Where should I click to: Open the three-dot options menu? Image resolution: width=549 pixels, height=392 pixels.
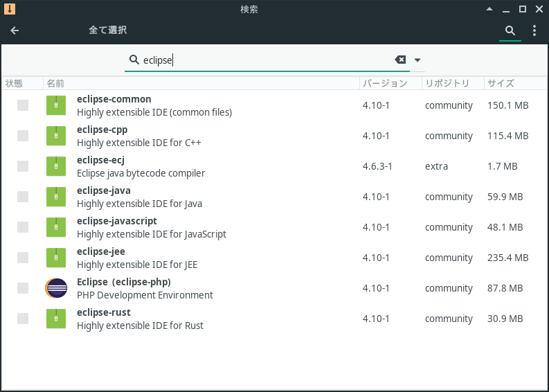(534, 30)
